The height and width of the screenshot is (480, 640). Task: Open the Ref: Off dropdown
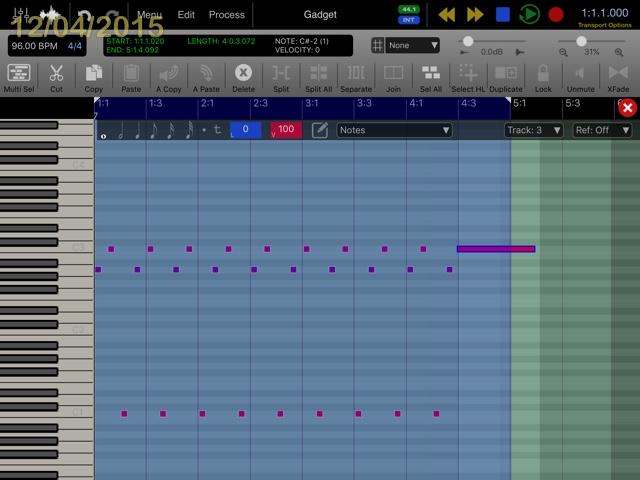pyautogui.click(x=602, y=130)
